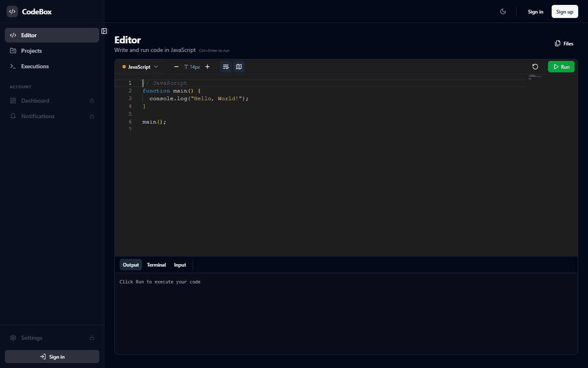
Task: Increase editor font size
Action: point(207,67)
